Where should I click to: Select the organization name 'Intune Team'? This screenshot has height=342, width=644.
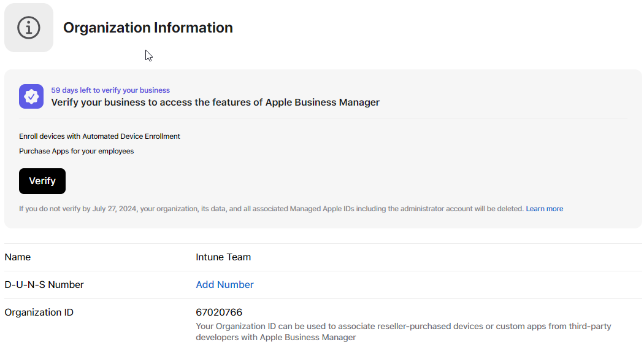(x=223, y=257)
